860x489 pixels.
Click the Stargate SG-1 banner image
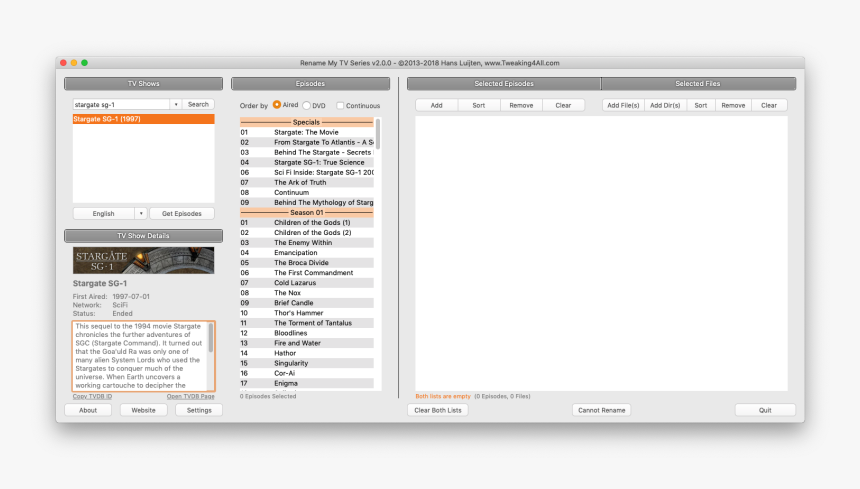(144, 260)
